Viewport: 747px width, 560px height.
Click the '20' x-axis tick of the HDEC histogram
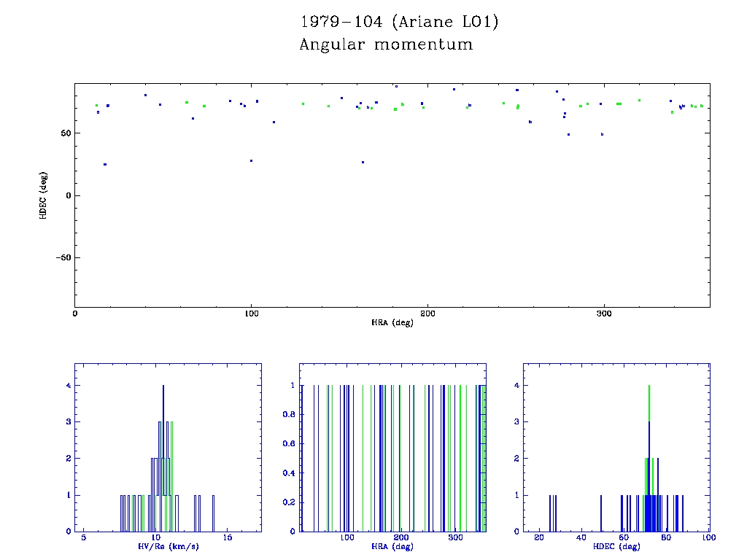point(539,537)
